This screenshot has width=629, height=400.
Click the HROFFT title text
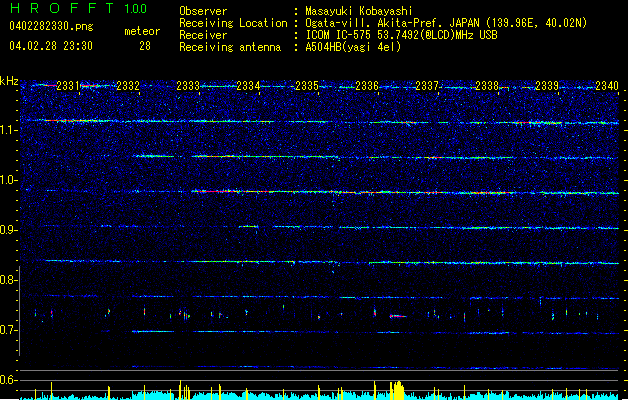pyautogui.click(x=62, y=8)
